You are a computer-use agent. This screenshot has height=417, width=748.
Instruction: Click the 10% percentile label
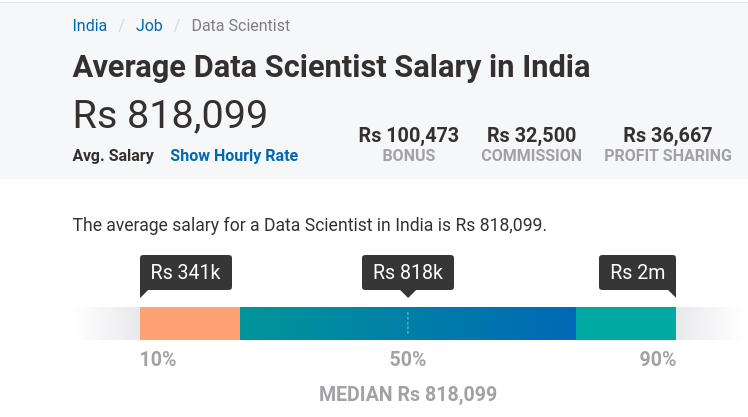point(158,359)
